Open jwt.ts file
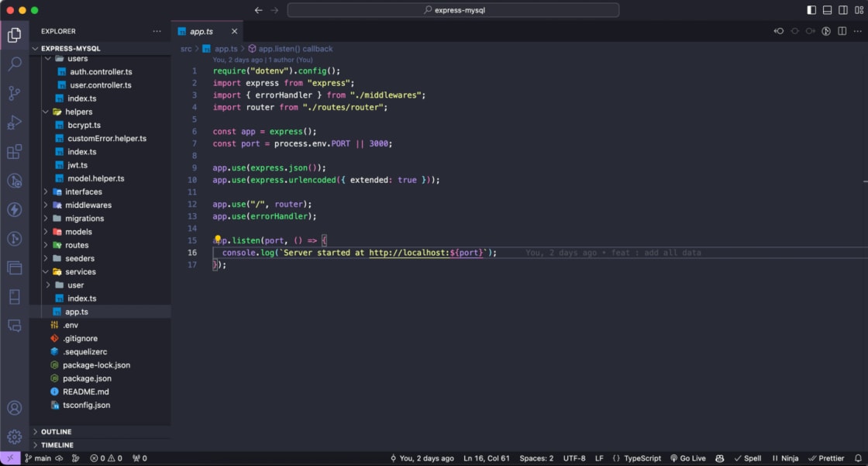This screenshot has height=466, width=868. coord(100,165)
